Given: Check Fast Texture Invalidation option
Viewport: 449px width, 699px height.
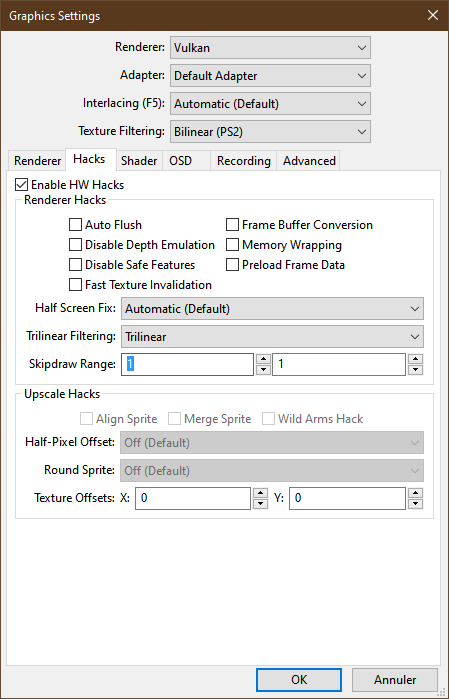Looking at the screenshot, I should coord(75,284).
